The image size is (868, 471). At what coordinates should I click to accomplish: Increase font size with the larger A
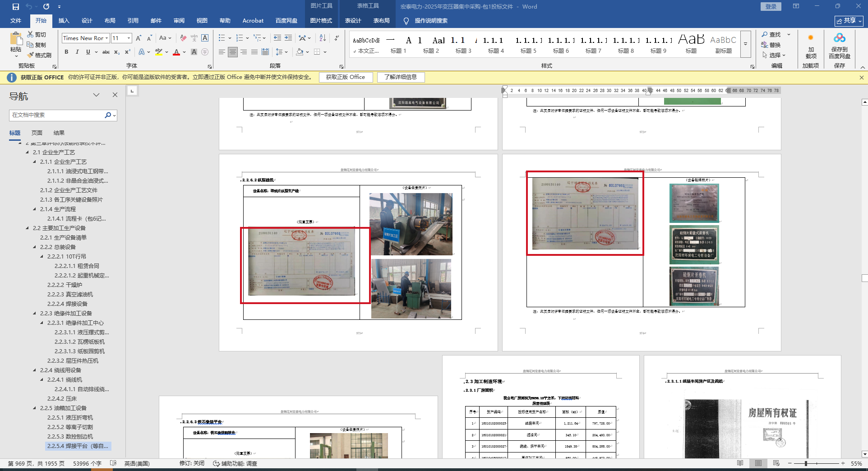click(x=139, y=38)
